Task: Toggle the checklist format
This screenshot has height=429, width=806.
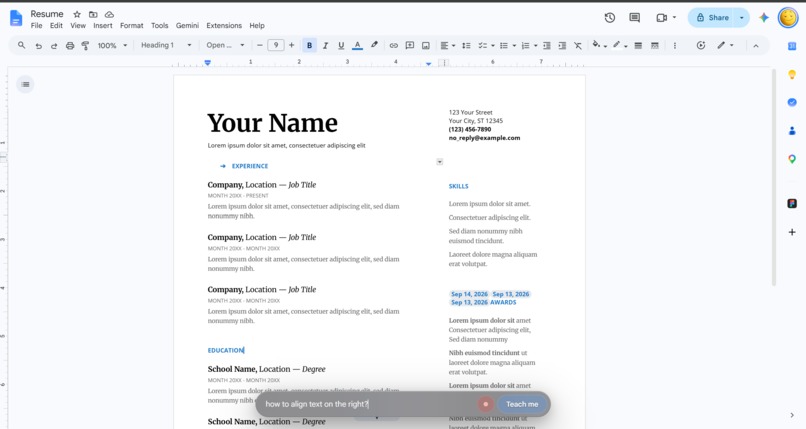Action: [482, 46]
